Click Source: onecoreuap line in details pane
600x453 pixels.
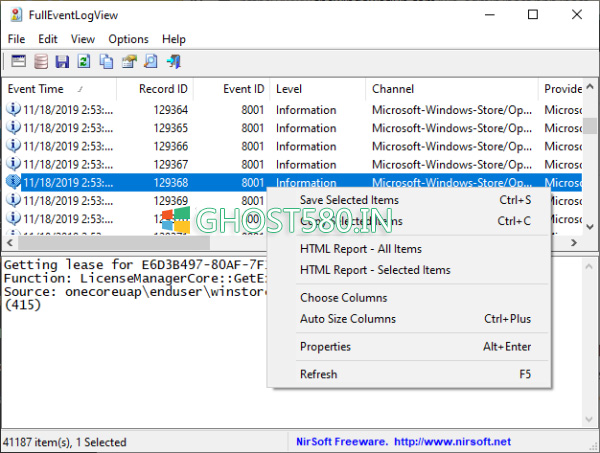click(135, 292)
